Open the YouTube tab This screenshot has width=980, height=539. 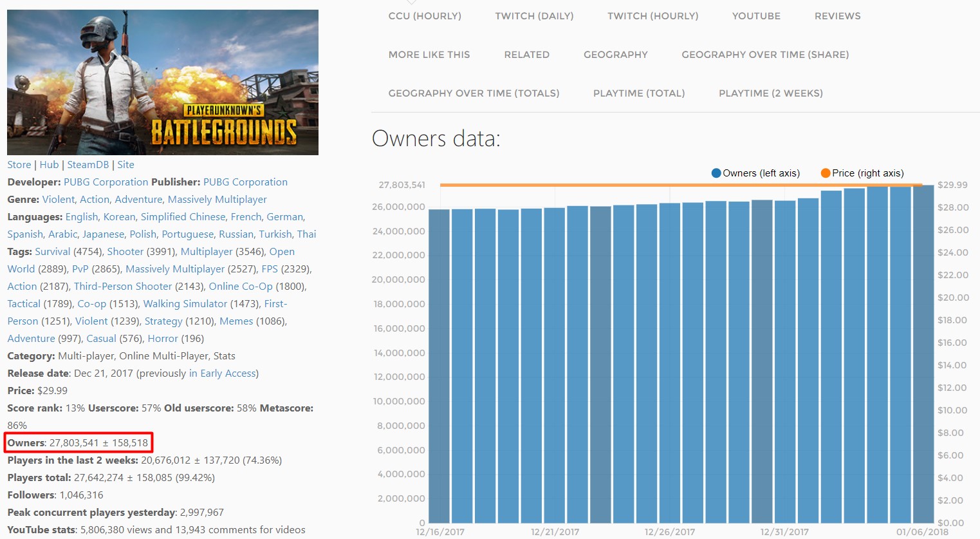tap(756, 16)
